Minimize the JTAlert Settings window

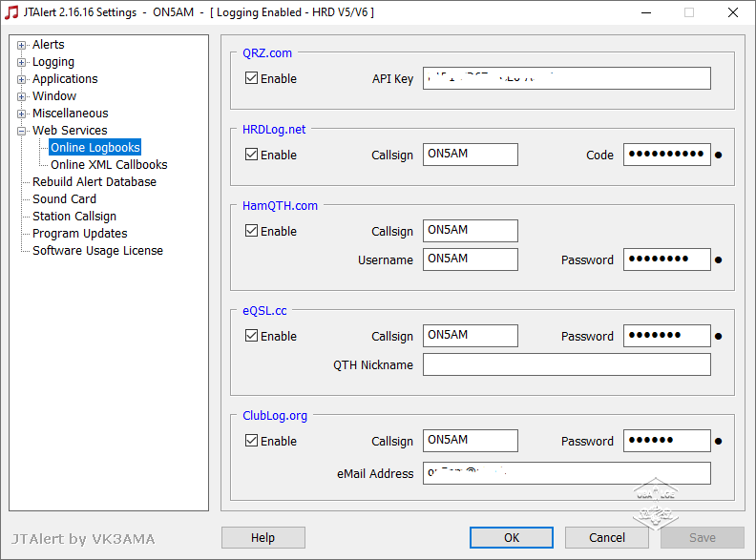pyautogui.click(x=646, y=12)
